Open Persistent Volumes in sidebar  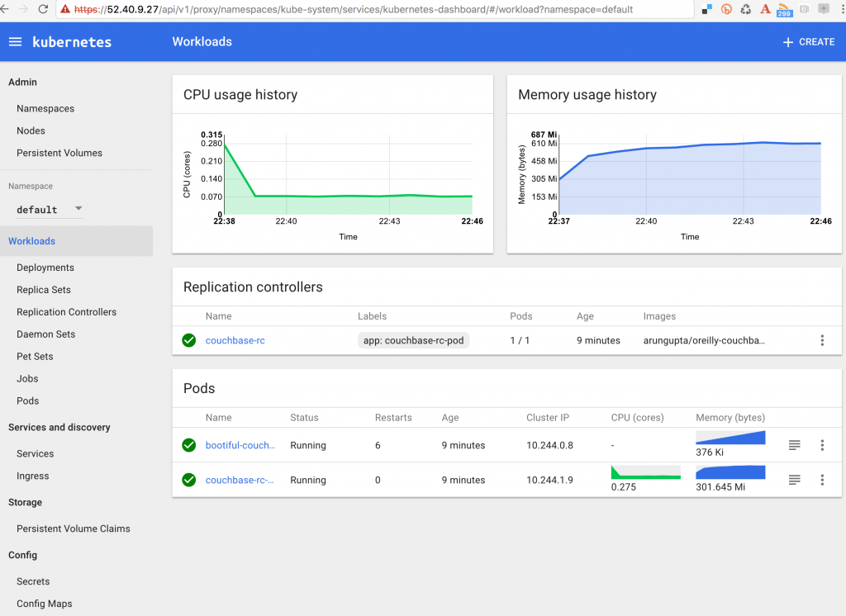[x=59, y=153]
